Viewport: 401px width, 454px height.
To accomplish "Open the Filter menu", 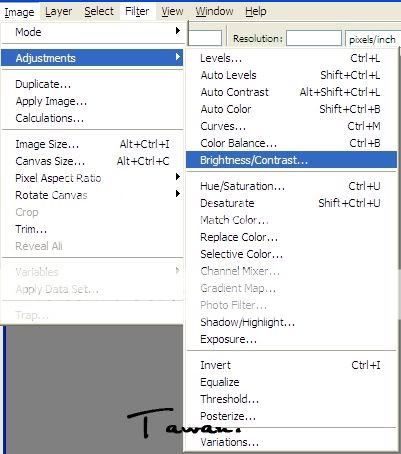I will pyautogui.click(x=137, y=11).
